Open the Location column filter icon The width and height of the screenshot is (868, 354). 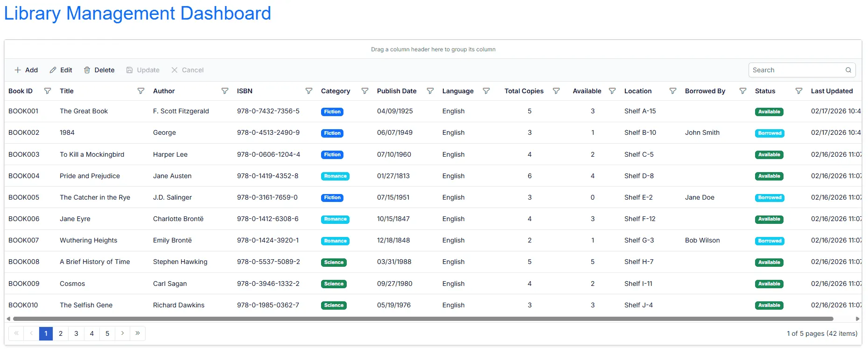pyautogui.click(x=673, y=91)
